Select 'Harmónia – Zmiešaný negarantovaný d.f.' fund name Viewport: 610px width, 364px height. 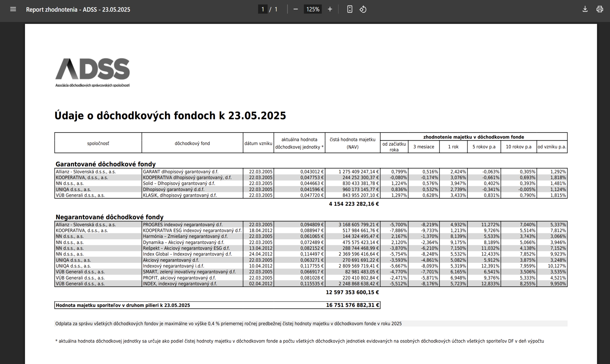tap(185, 237)
